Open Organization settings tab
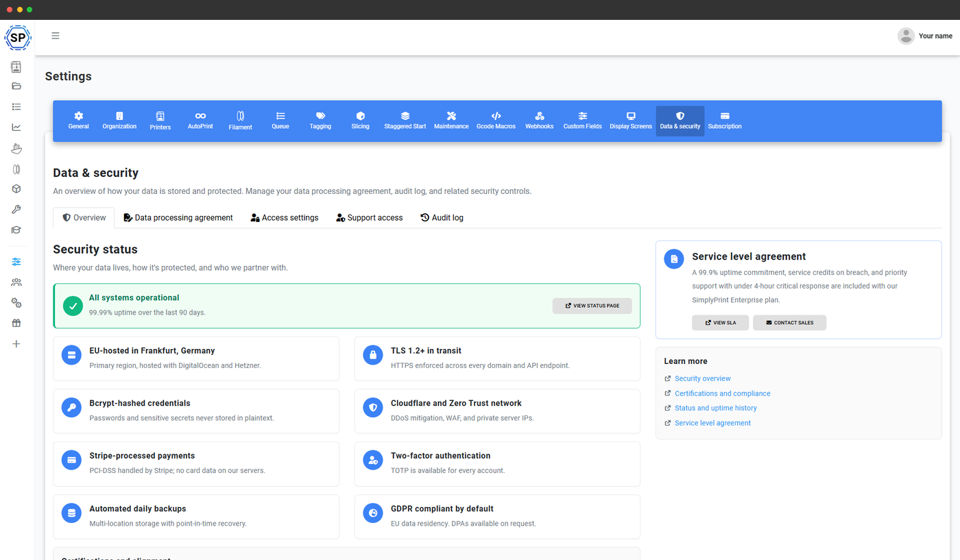Viewport: 960px width, 560px height. coord(119,121)
